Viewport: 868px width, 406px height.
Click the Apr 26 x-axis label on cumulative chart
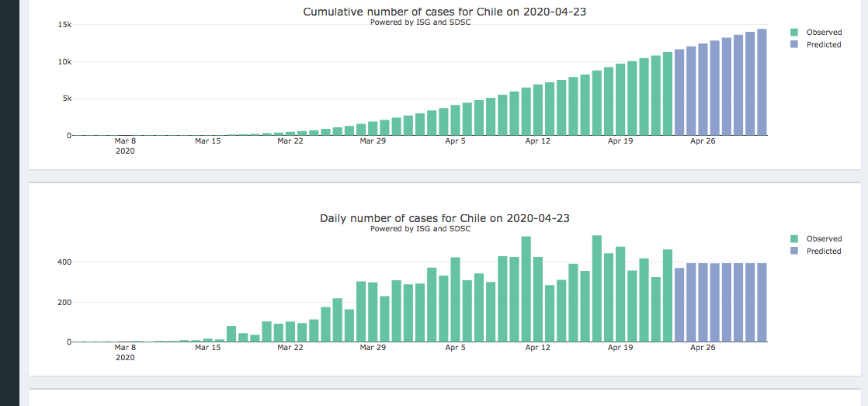[x=703, y=141]
